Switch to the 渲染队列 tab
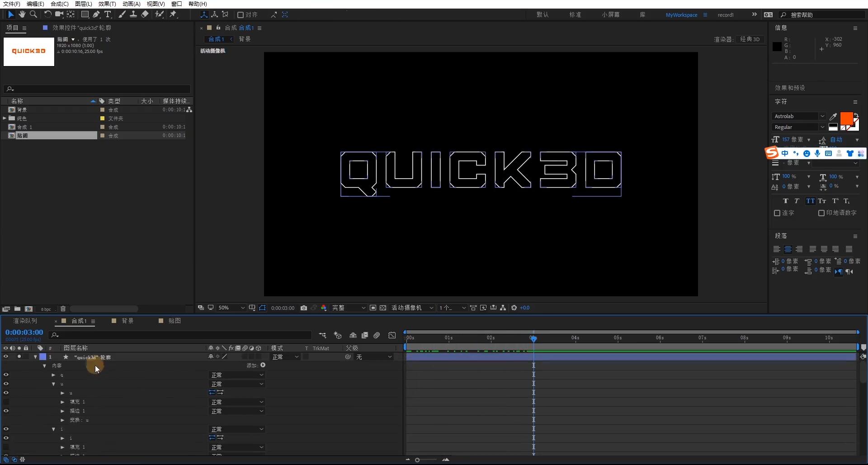 pyautogui.click(x=25, y=321)
